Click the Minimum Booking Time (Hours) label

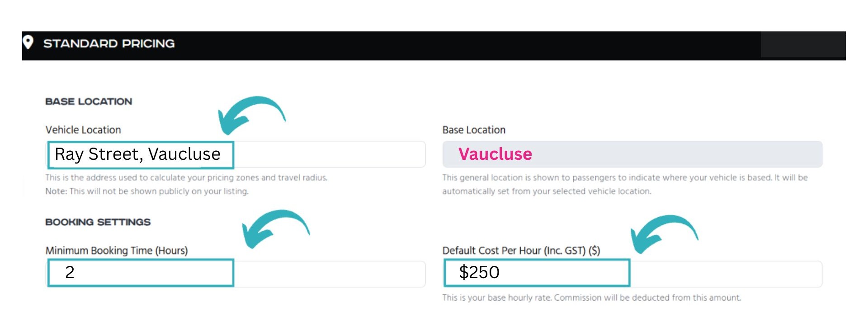[x=117, y=251]
